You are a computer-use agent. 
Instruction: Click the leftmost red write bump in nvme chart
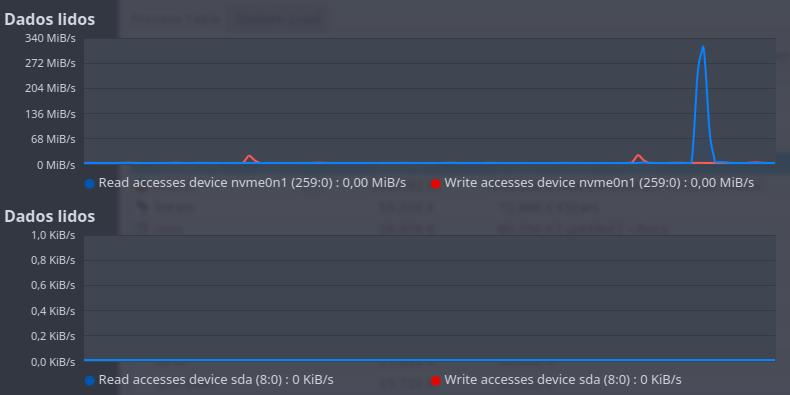pyautogui.click(x=248, y=158)
